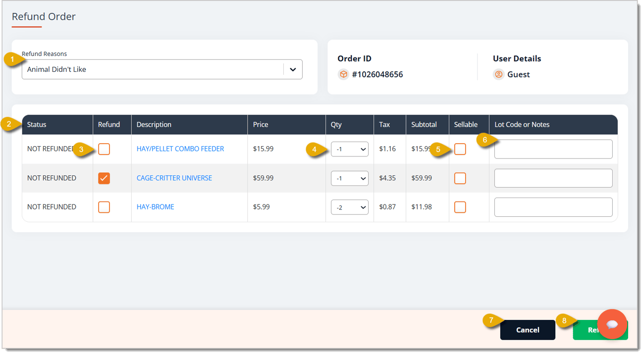The image size is (644, 355).
Task: Uncheck Refund for CAGE-CRITTER UNIVERSE
Action: [104, 178]
